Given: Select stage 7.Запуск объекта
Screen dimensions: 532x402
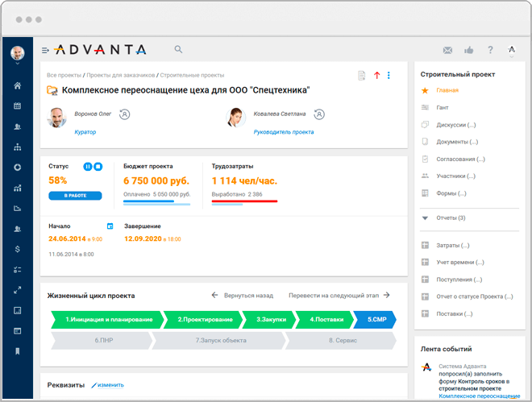Looking at the screenshot, I should [x=219, y=340].
